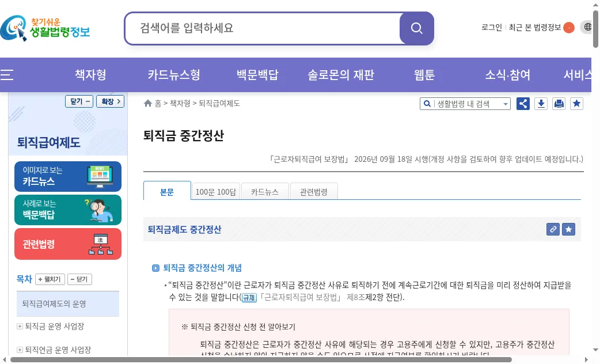Expand the 퇴직금 운영 사업장 tree item
Screen dimensions: 600x364
coord(20,327)
